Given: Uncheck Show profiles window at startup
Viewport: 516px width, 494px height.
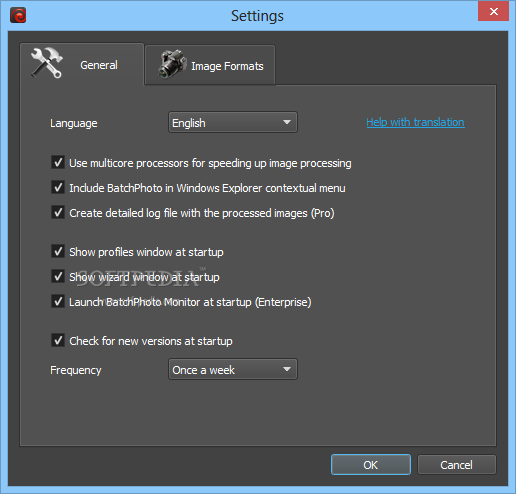Looking at the screenshot, I should 58,251.
